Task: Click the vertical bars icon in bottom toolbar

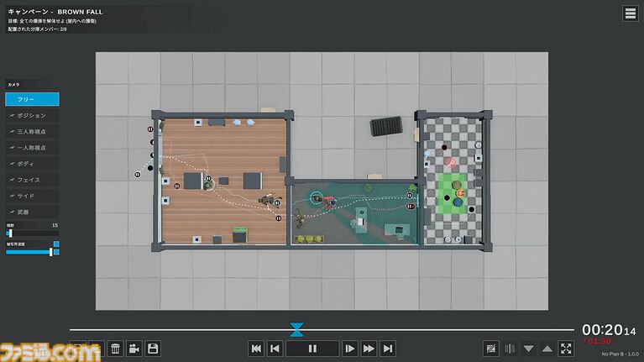Action: [x=510, y=349]
